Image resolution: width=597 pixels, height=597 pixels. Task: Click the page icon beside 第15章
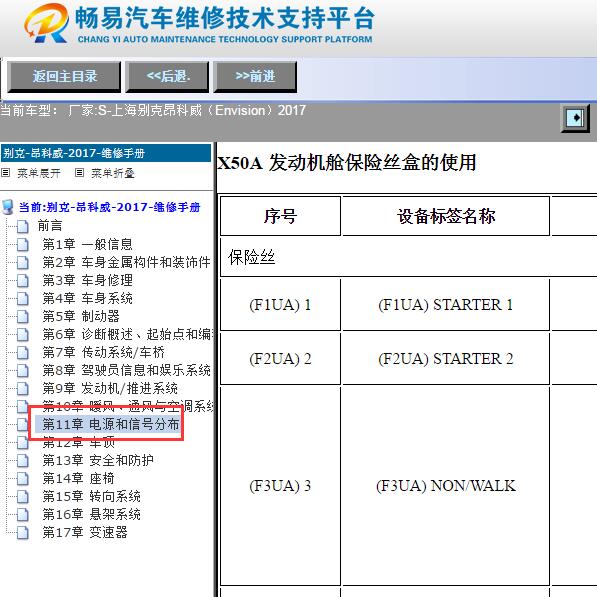(23, 497)
